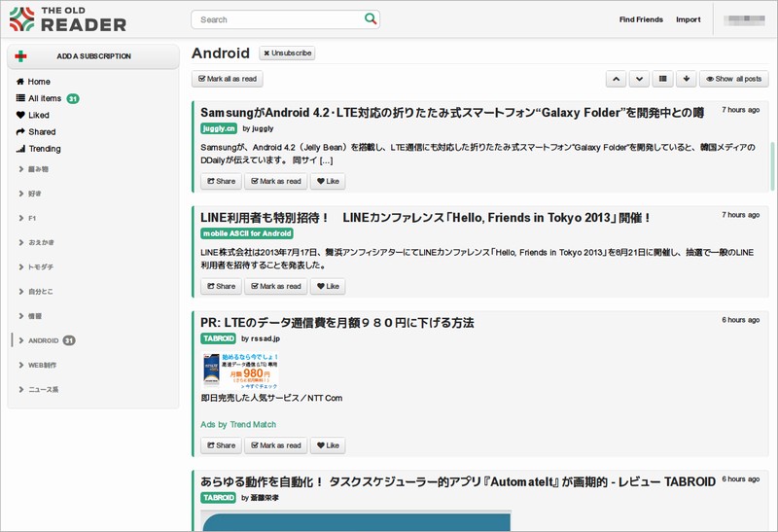Click the TABROID tag on PR post

(218, 338)
